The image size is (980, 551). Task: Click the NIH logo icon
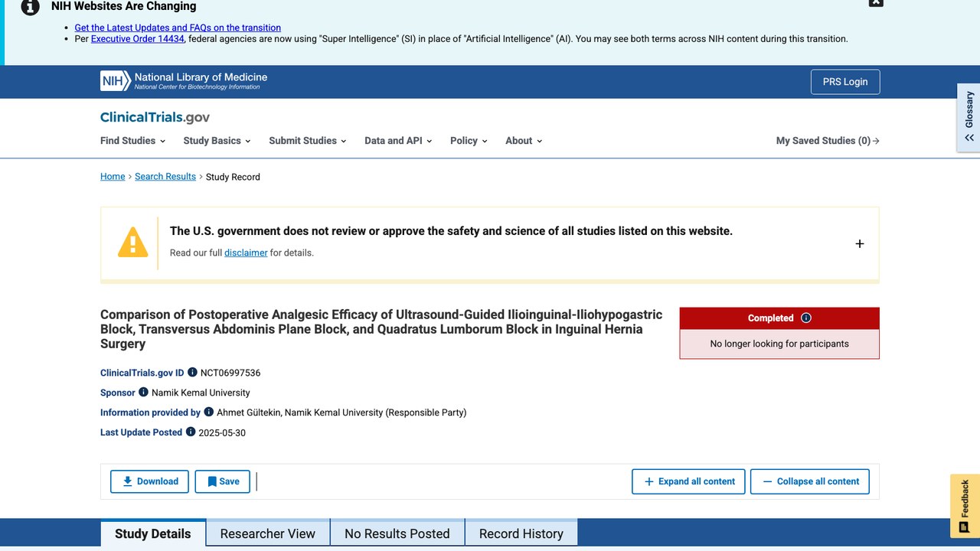coord(116,81)
